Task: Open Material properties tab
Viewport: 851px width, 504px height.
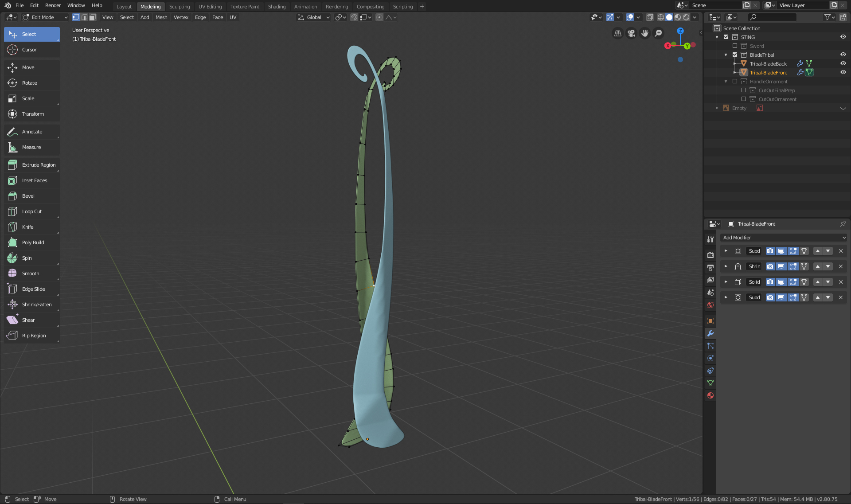Action: coord(710,395)
